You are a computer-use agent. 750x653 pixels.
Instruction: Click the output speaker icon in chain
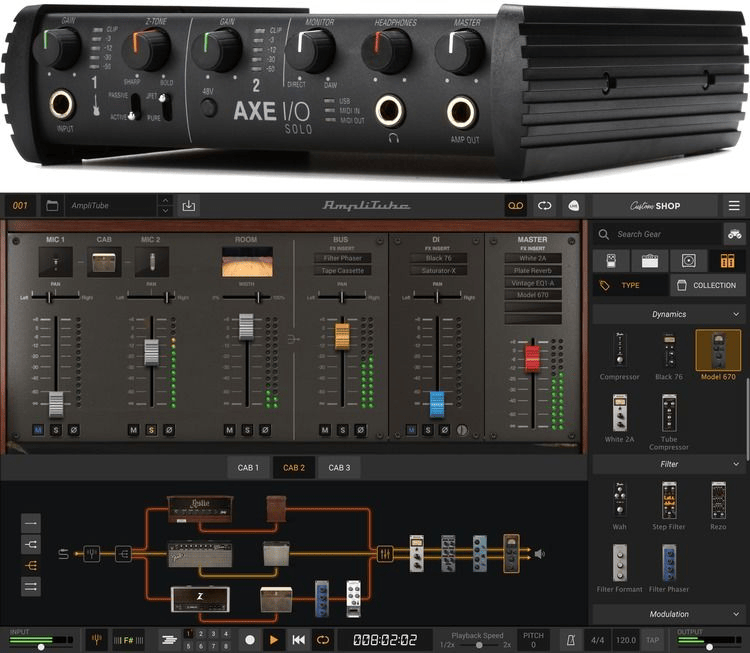click(540, 554)
